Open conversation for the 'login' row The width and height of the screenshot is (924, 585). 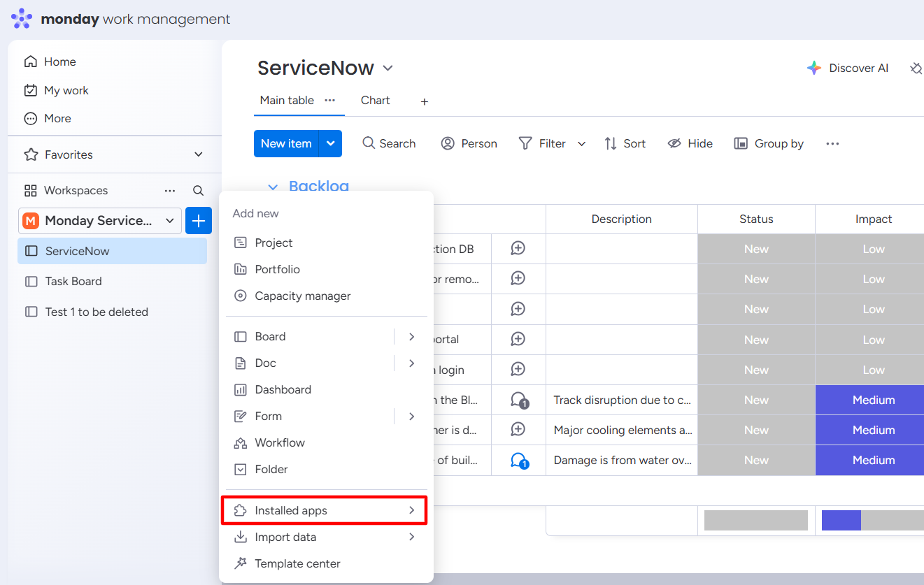click(x=518, y=369)
